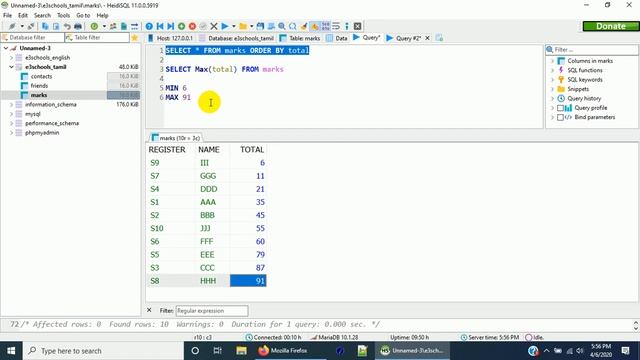Click the Database filter input field
The width and height of the screenshot is (640, 360).
tap(33, 38)
